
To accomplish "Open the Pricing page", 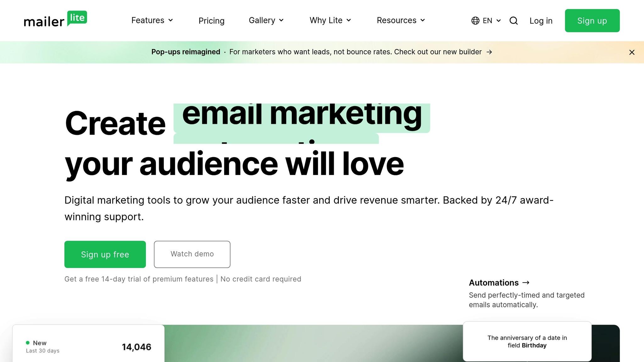I will (x=211, y=21).
